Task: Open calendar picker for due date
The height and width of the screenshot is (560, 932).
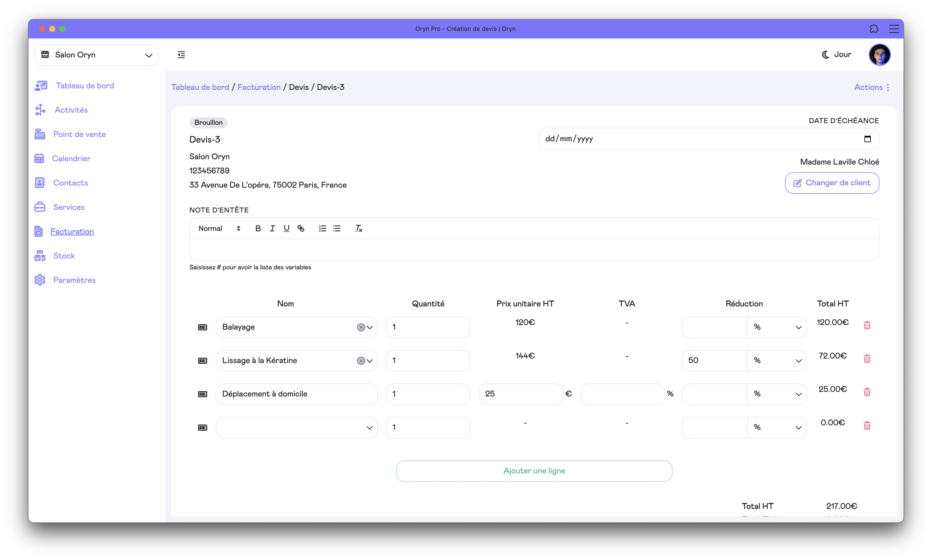Action: (x=867, y=139)
